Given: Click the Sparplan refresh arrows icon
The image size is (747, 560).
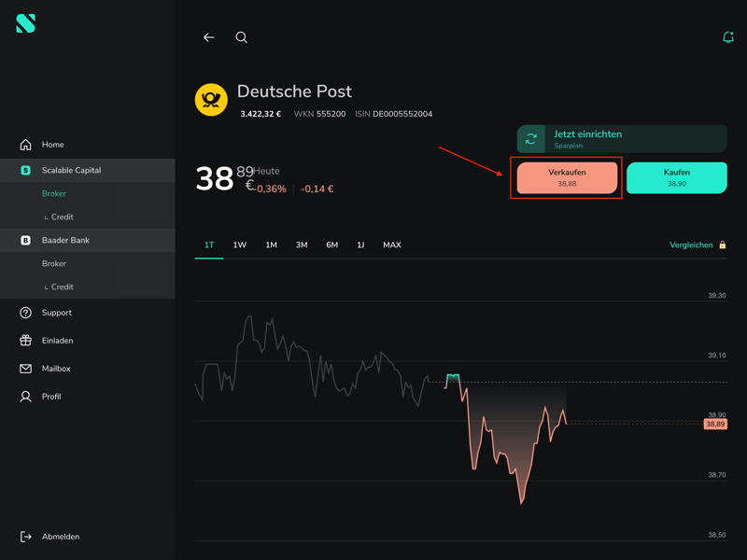Looking at the screenshot, I should (530, 138).
